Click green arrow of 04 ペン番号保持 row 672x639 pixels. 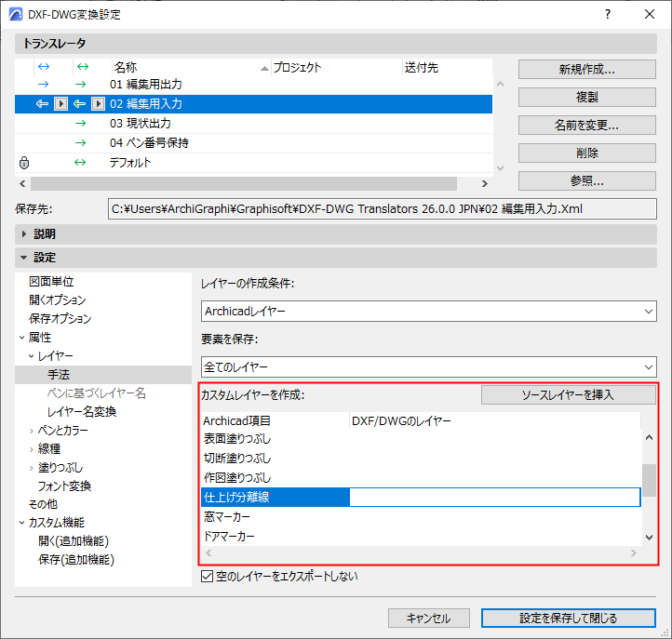point(81,142)
